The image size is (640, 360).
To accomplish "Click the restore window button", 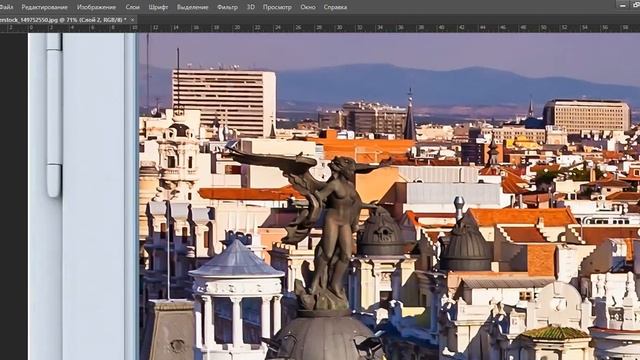I will [x=636, y=5].
